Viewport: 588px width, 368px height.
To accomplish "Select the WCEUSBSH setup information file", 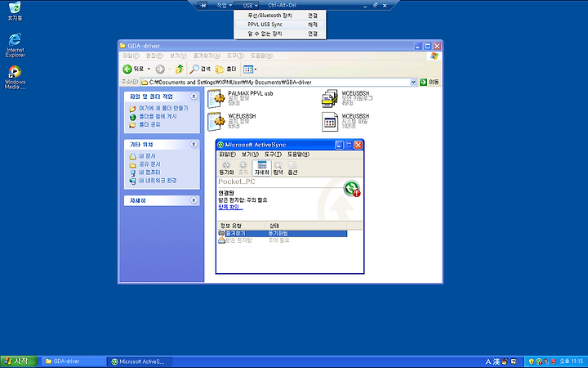I will point(232,121).
